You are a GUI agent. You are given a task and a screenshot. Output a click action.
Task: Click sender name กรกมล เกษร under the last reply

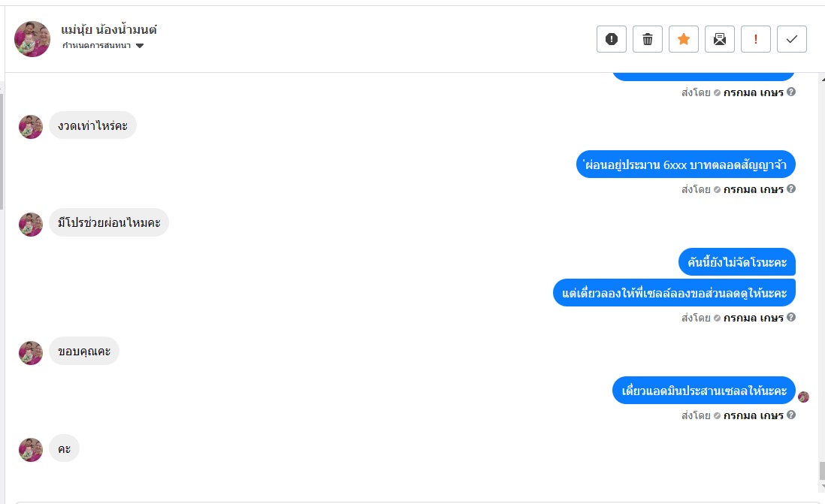[754, 415]
